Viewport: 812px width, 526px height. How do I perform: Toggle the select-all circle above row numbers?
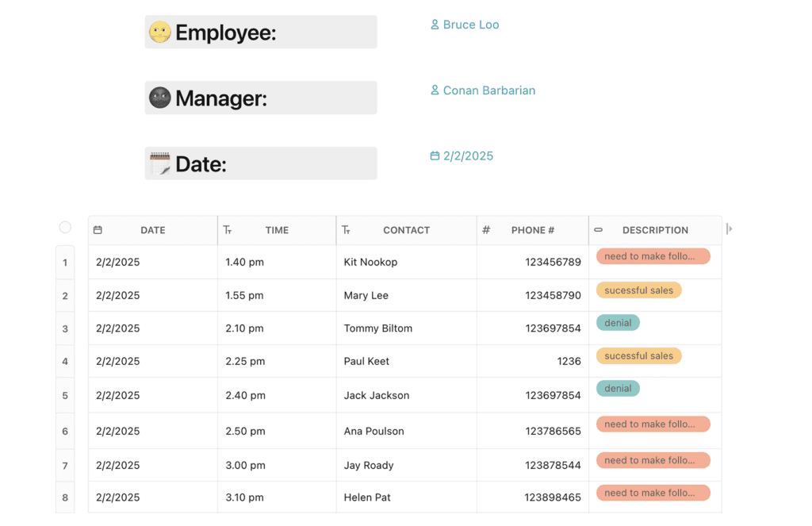[x=65, y=228]
